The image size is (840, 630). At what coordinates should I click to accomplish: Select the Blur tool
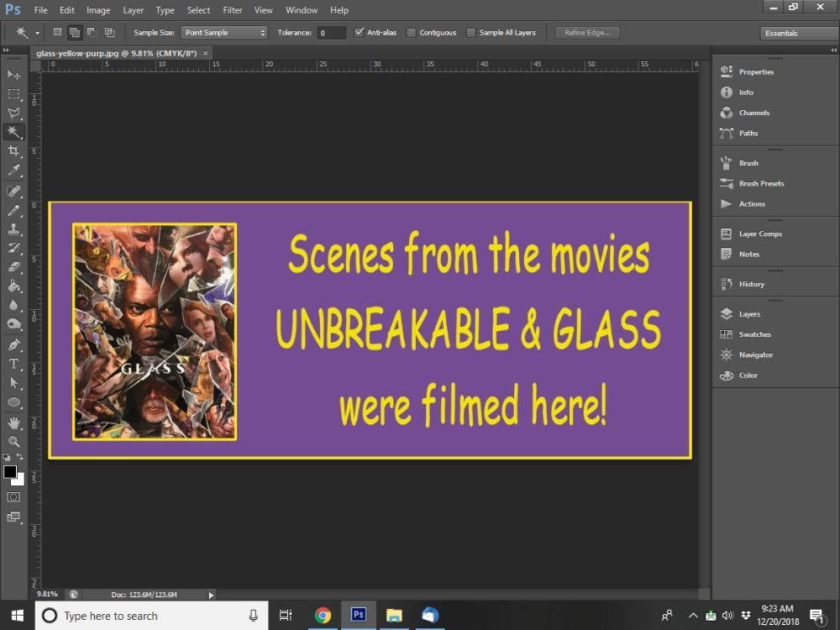[14, 305]
